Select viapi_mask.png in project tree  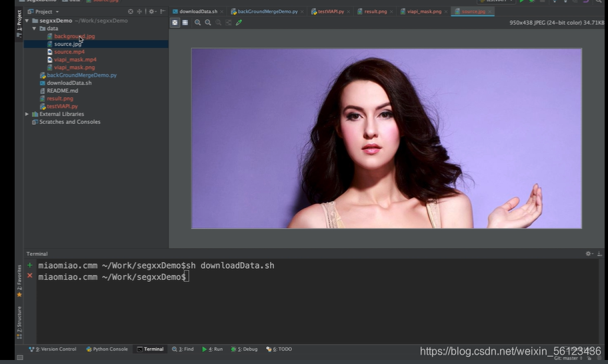coord(75,67)
